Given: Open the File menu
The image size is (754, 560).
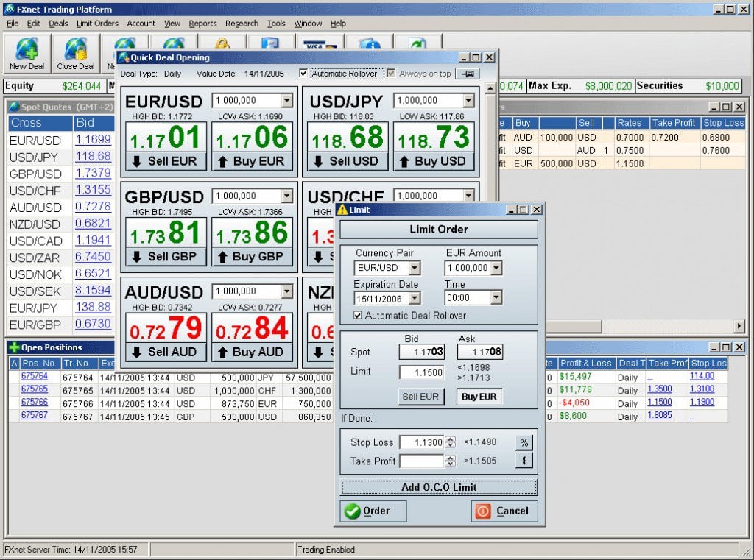Looking at the screenshot, I should [13, 24].
